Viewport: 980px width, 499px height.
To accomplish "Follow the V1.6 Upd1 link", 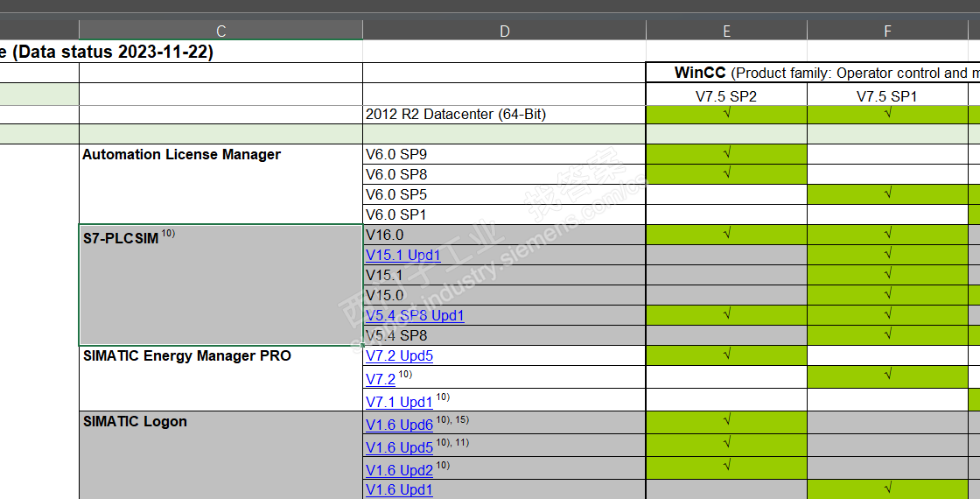I will pos(399,489).
